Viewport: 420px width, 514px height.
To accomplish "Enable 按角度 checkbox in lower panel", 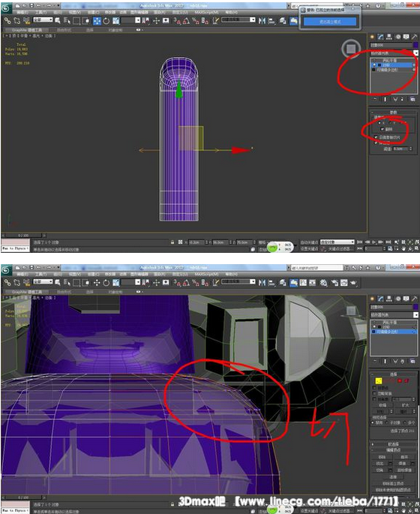I will pos(374,399).
